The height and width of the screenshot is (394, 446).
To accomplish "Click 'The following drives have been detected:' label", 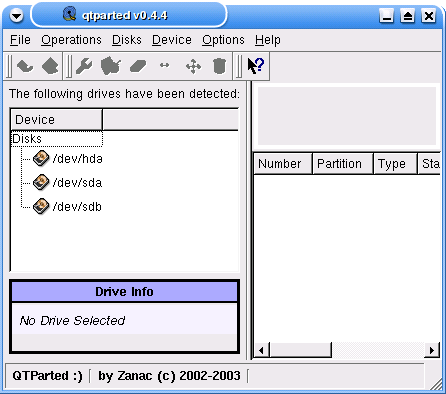I will pyautogui.click(x=124, y=94).
